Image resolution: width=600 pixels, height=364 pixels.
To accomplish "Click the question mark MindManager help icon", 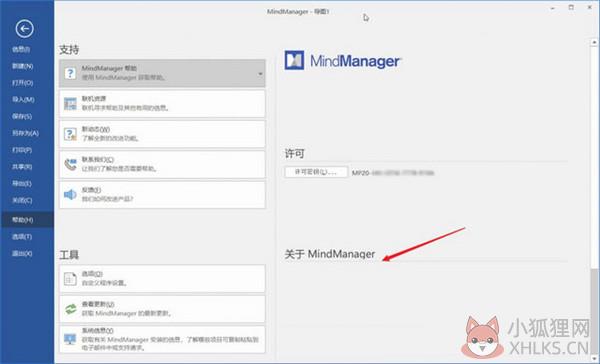I will (70, 73).
